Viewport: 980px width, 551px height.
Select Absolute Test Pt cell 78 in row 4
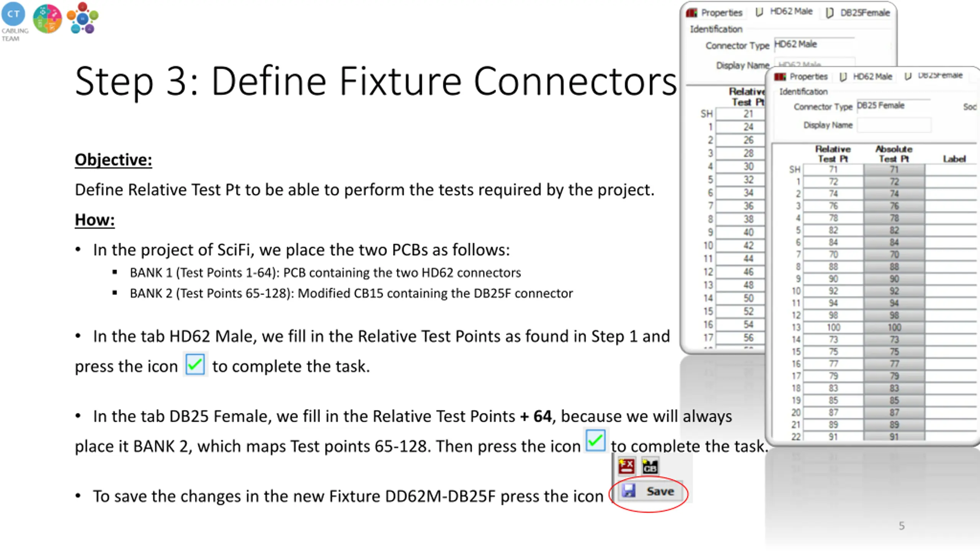(894, 218)
